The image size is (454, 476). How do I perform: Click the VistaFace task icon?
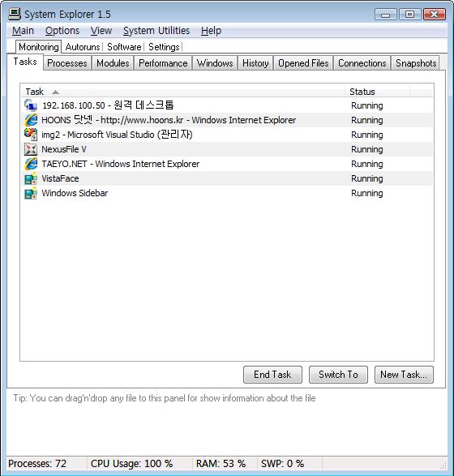click(31, 178)
